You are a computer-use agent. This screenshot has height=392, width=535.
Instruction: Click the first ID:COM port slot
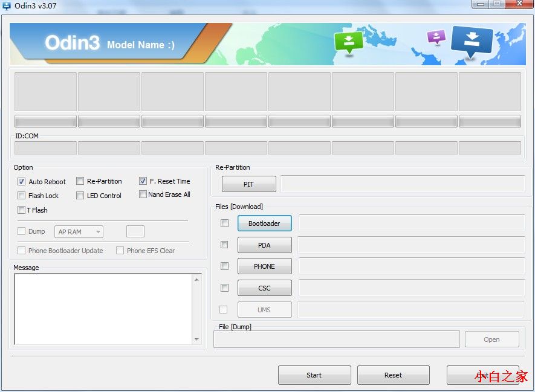pyautogui.click(x=45, y=148)
